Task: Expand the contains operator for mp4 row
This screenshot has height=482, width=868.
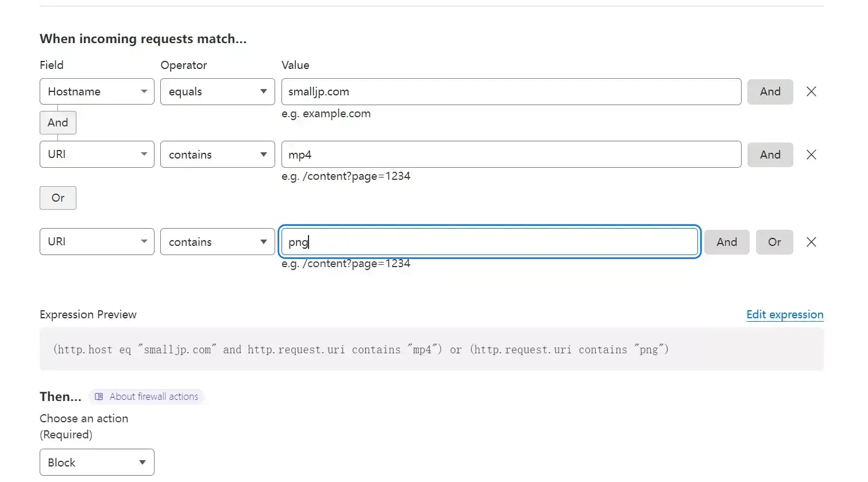Action: pyautogui.click(x=218, y=155)
